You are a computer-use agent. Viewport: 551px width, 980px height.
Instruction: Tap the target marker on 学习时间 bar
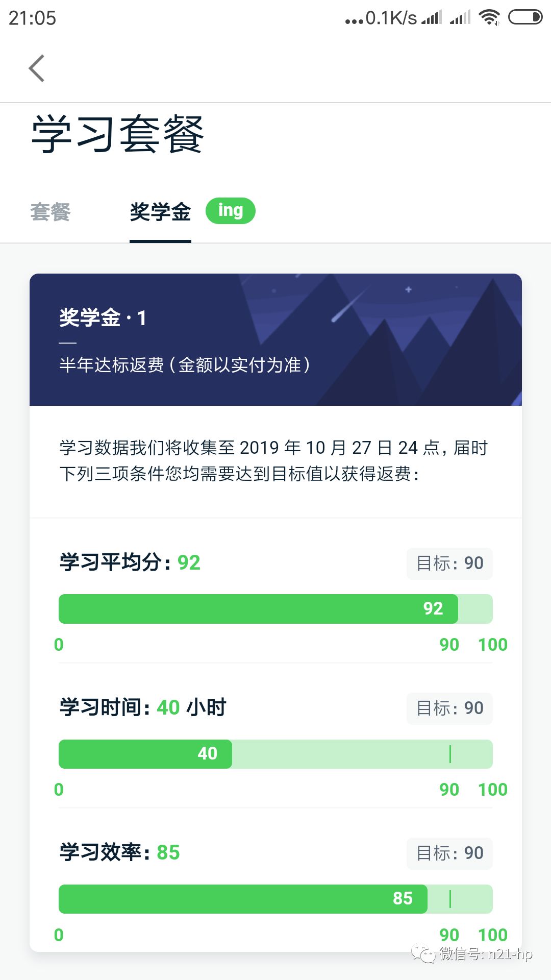pos(450,754)
